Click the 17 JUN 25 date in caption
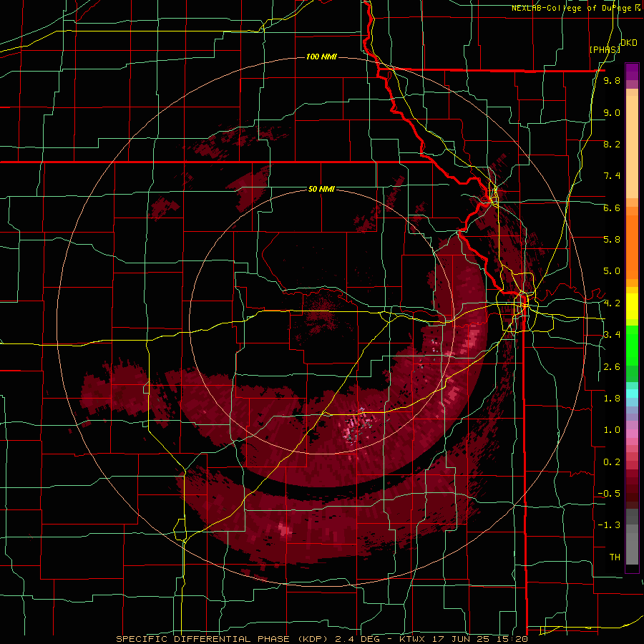This screenshot has height=644, width=644. point(462,639)
